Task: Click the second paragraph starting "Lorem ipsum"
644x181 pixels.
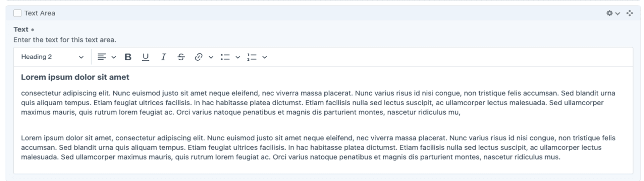Action: click(x=318, y=147)
